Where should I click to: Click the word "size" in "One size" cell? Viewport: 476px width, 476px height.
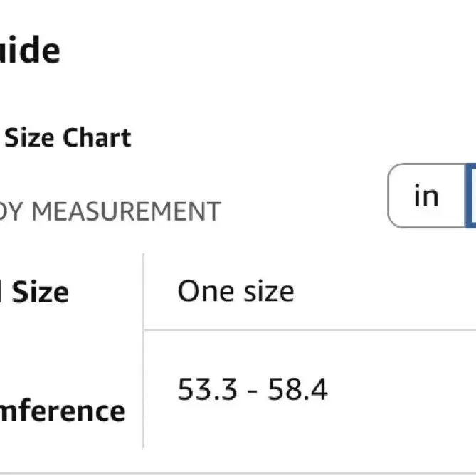click(x=269, y=292)
